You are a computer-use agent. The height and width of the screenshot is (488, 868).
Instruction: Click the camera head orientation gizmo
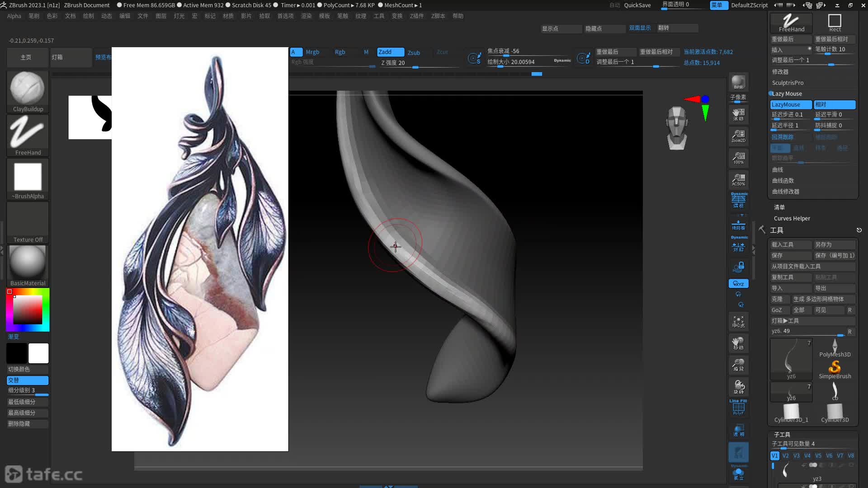tap(677, 128)
